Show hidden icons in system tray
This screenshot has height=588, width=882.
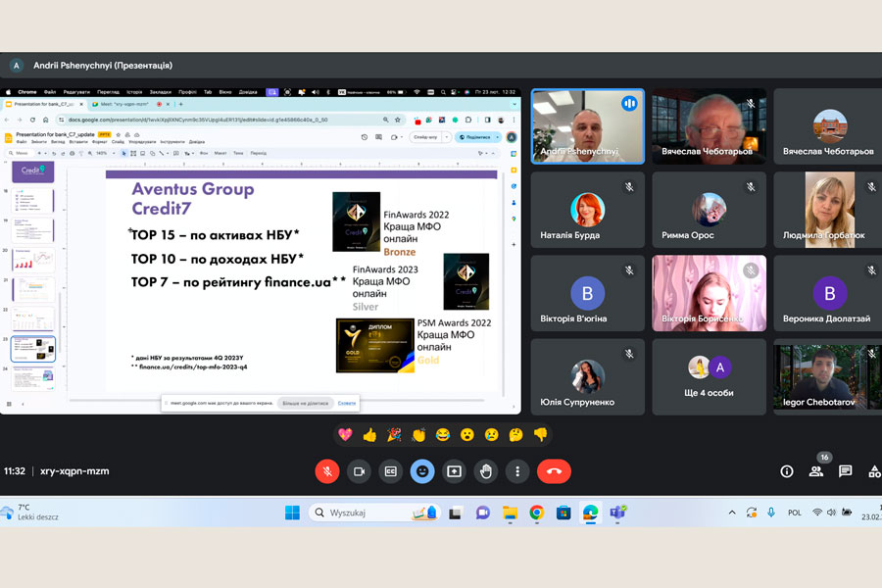pos(731,513)
